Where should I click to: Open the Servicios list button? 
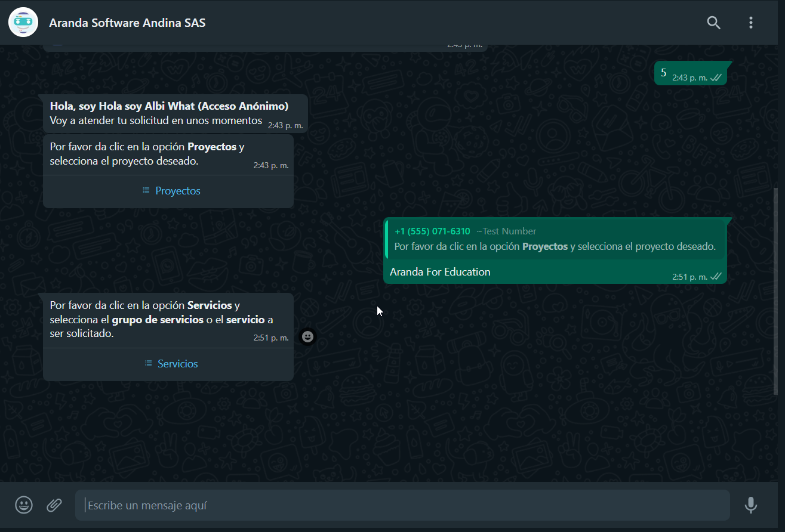click(171, 364)
